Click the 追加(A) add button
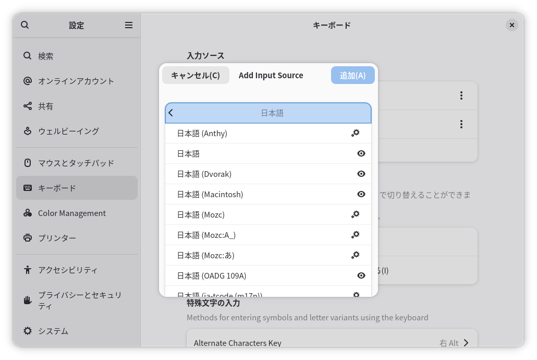This screenshot has height=360, width=537. tap(353, 75)
